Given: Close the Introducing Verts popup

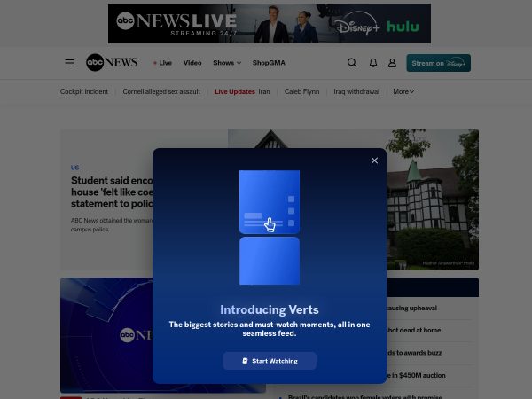Looking at the screenshot, I should (x=374, y=160).
